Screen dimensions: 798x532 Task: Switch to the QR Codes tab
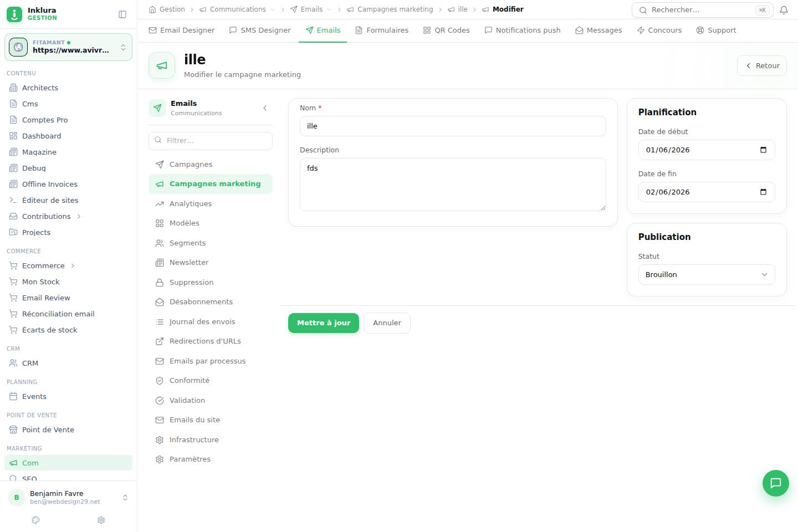(x=446, y=30)
